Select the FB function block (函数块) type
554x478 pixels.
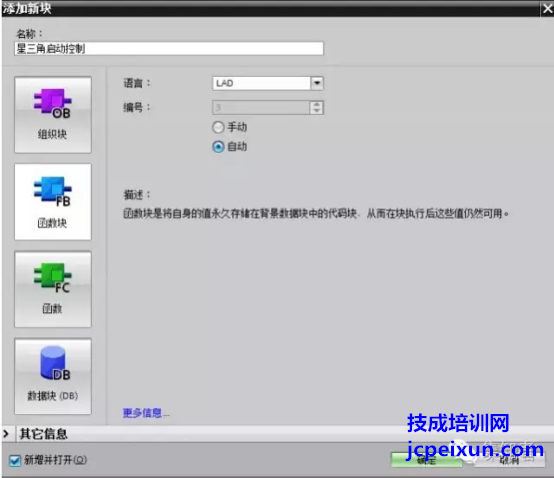click(53, 202)
